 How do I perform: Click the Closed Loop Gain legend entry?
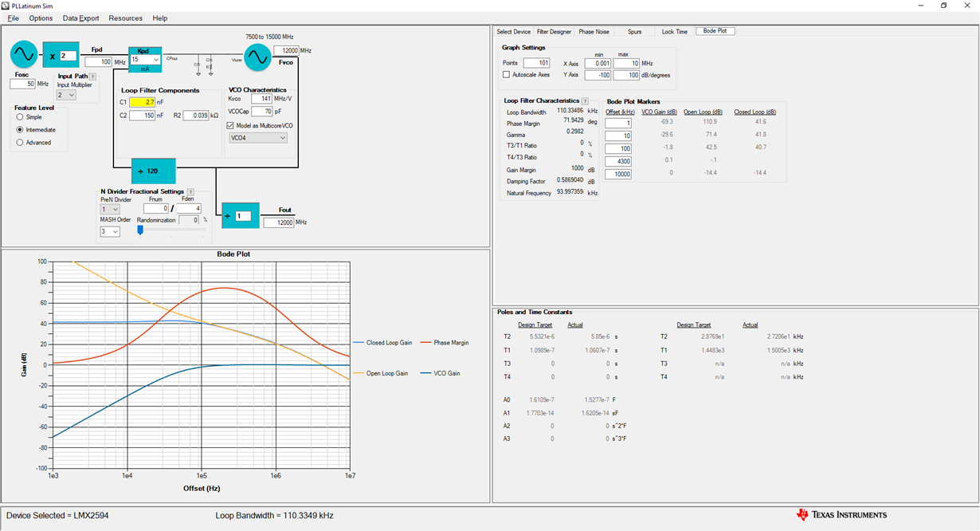pyautogui.click(x=382, y=343)
